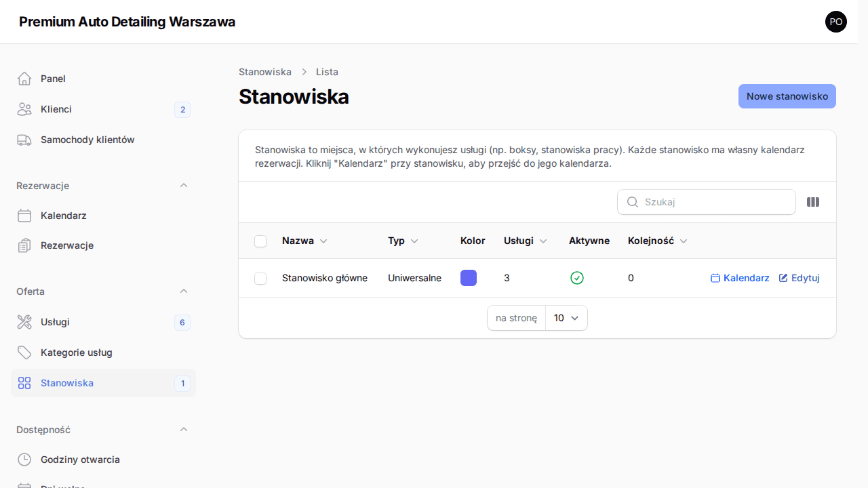This screenshot has height=488, width=868.
Task: Open the Usługi crossed-tools icon
Action: coord(24,322)
